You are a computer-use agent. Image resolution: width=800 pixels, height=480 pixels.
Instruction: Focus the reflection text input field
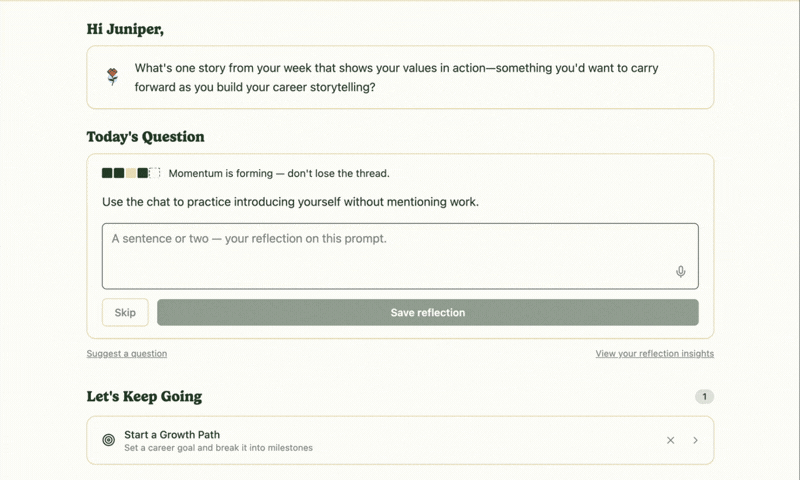click(x=400, y=256)
